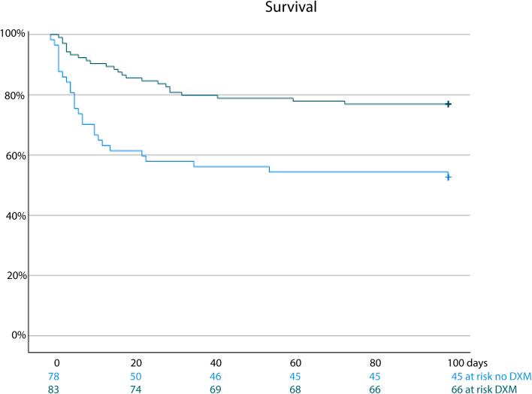
Task: Select the '66 at risk DXM' legend text
Action: (x=484, y=389)
